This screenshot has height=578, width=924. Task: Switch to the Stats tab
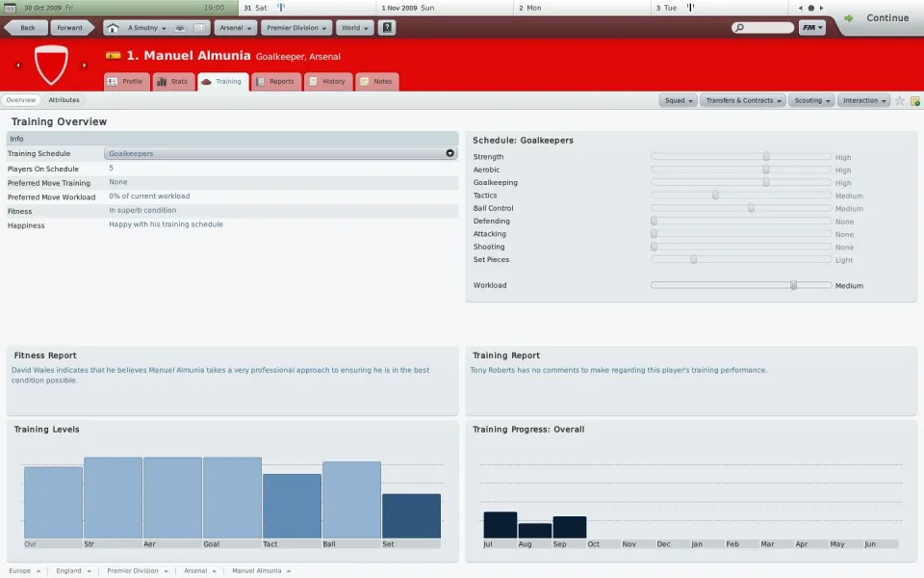tap(172, 82)
